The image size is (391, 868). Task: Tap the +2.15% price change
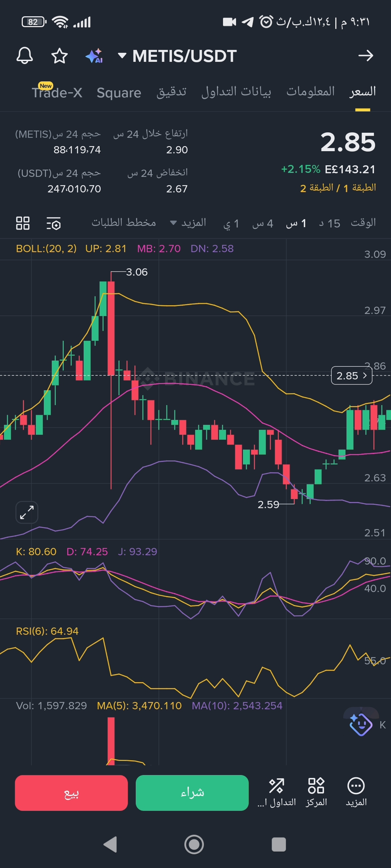pyautogui.click(x=300, y=169)
